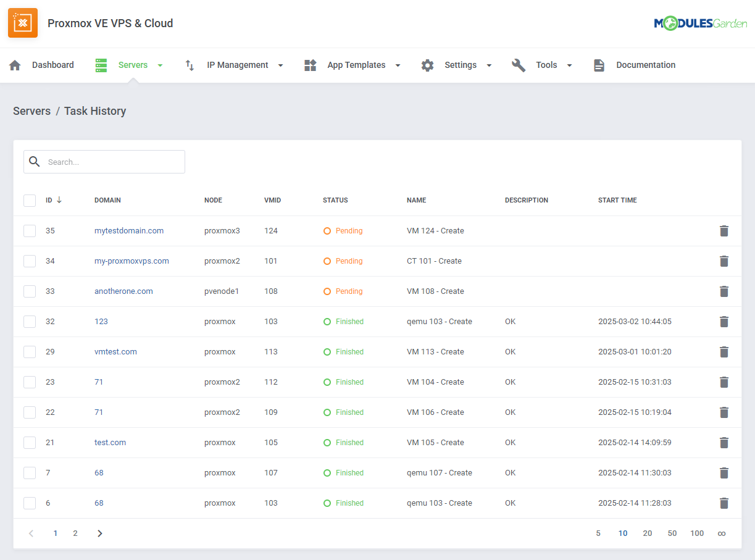Open the mytestdomain.com domain link
The image size is (755, 560).
tap(128, 230)
